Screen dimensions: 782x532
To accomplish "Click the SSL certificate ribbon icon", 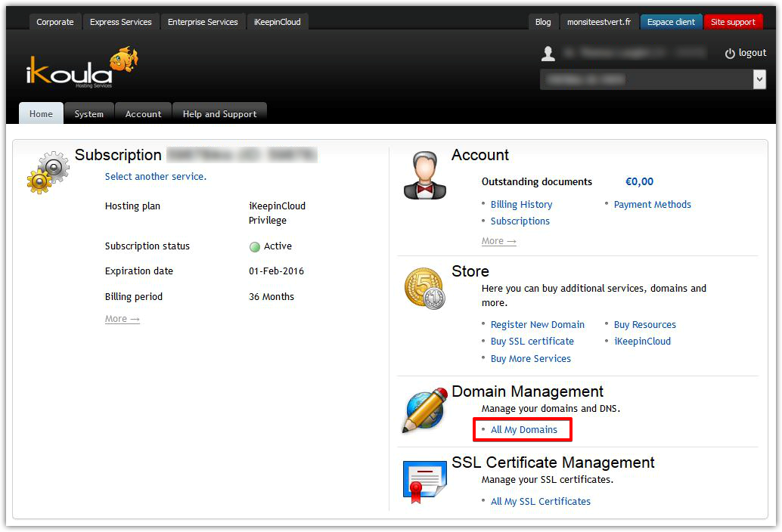I will [x=424, y=482].
